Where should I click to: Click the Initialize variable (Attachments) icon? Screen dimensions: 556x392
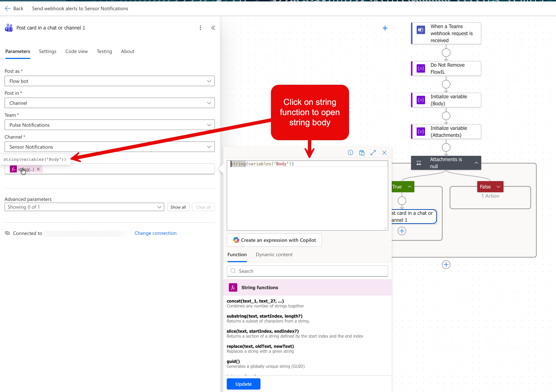point(421,131)
